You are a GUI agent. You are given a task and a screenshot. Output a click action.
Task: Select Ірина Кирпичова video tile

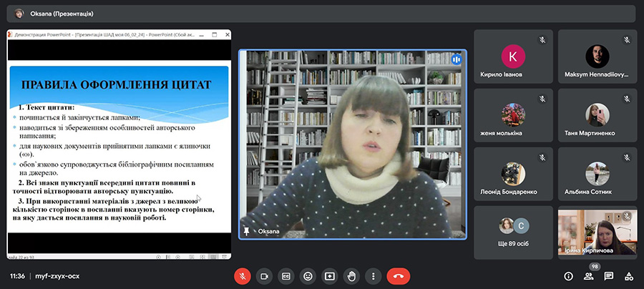(x=597, y=232)
